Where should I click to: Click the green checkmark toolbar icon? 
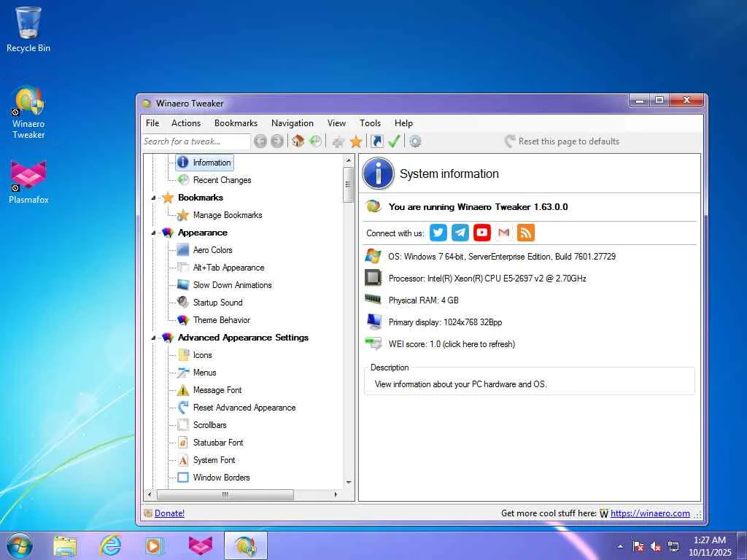(x=394, y=141)
